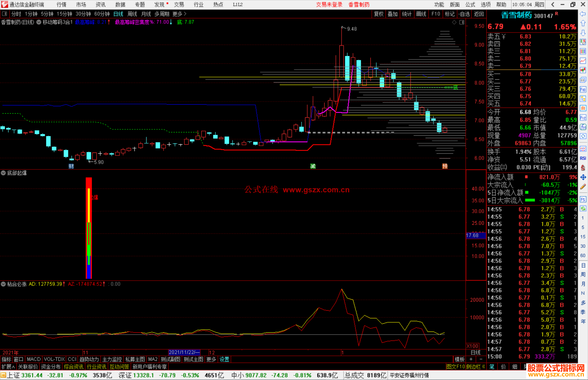Open the 资金分布 tab in bottom bar
The height and width of the screenshot is (380, 588).
point(51,367)
